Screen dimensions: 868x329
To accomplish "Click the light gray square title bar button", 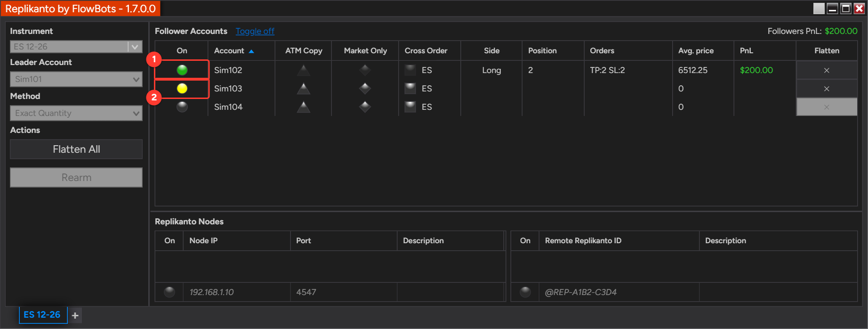I will [819, 8].
